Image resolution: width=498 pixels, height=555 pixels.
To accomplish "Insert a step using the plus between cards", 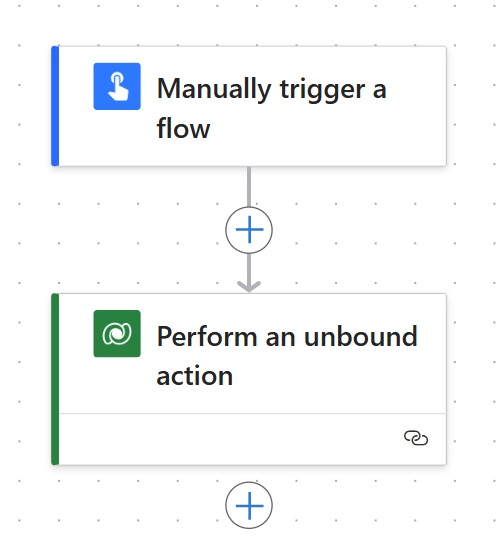I will pos(249,230).
